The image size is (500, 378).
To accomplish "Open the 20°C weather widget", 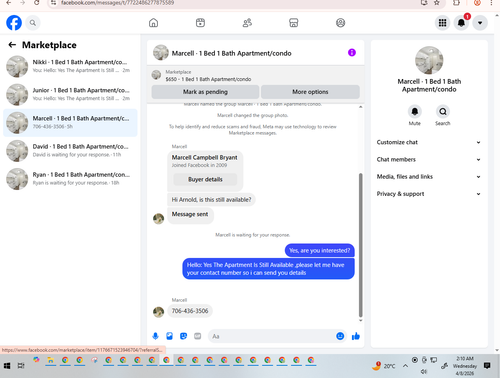I will tap(383, 366).
